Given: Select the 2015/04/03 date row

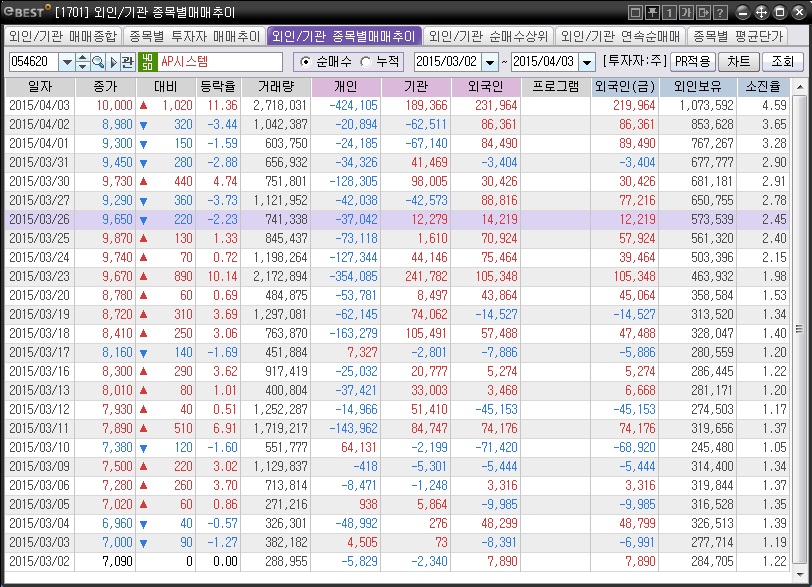Looking at the screenshot, I should [397, 105].
